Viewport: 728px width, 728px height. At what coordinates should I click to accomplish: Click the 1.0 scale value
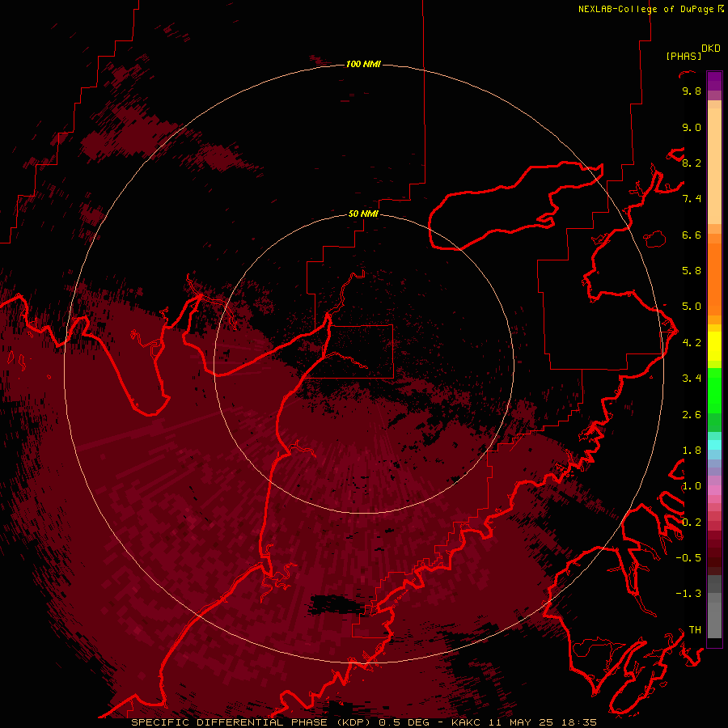click(692, 486)
